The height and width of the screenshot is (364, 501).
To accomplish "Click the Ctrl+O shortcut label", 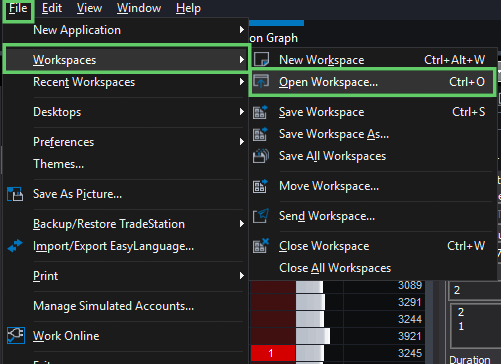I will (x=467, y=82).
